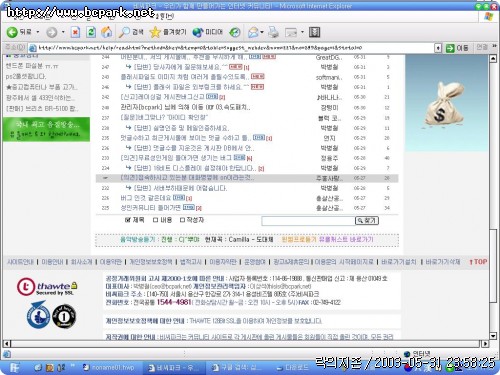
Task: Click the green Go arrow button
Action: (450, 48)
